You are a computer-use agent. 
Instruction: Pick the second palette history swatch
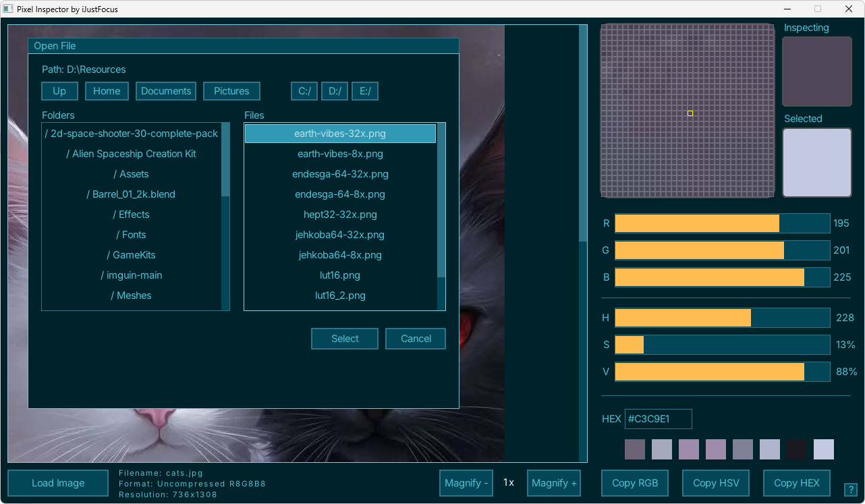pyautogui.click(x=662, y=449)
